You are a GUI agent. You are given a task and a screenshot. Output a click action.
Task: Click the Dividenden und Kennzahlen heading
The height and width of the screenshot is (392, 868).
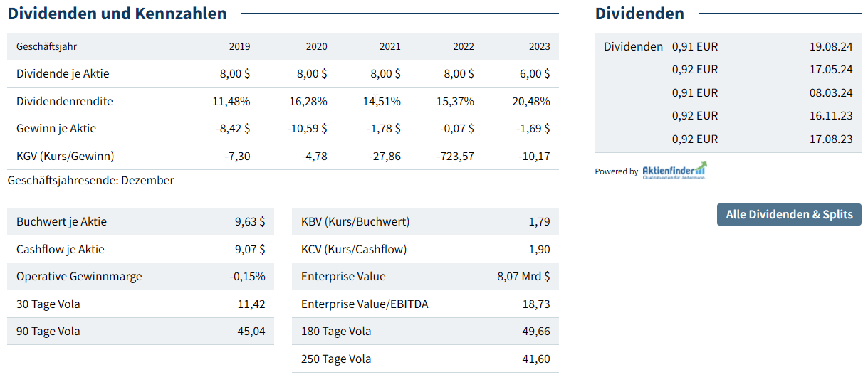pos(117,14)
